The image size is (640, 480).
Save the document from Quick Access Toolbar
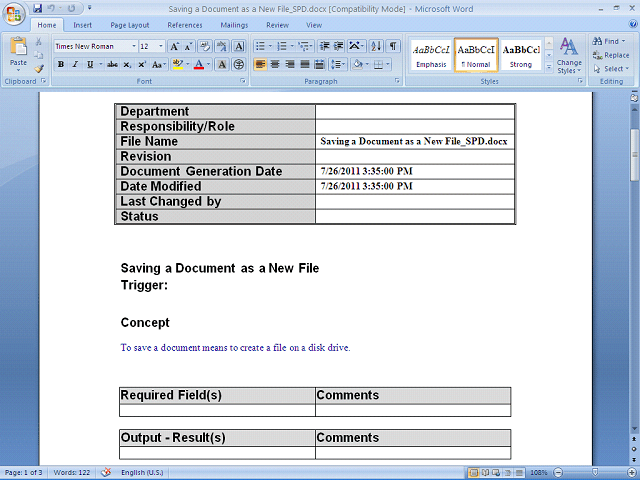pyautogui.click(x=38, y=8)
